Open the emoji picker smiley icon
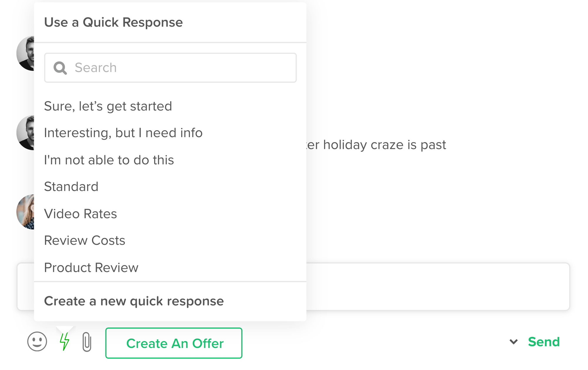 coord(37,341)
